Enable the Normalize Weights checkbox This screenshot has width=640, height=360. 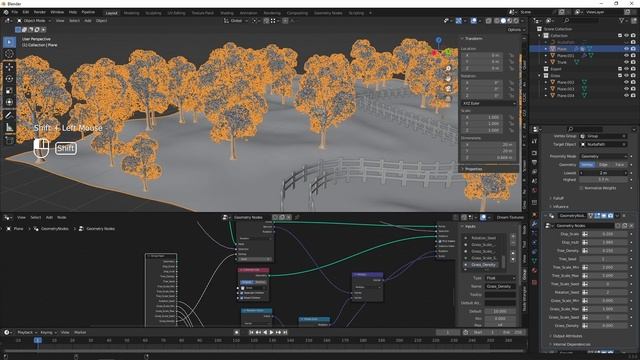[581, 188]
